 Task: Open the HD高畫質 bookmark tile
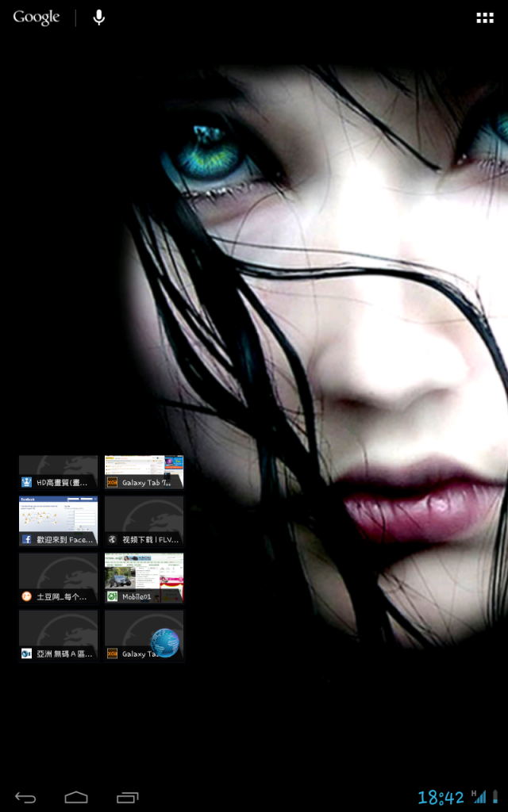pyautogui.click(x=59, y=473)
